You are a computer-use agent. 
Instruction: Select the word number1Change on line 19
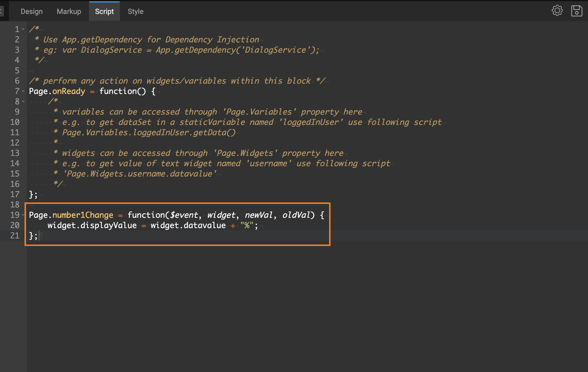pyautogui.click(x=83, y=215)
